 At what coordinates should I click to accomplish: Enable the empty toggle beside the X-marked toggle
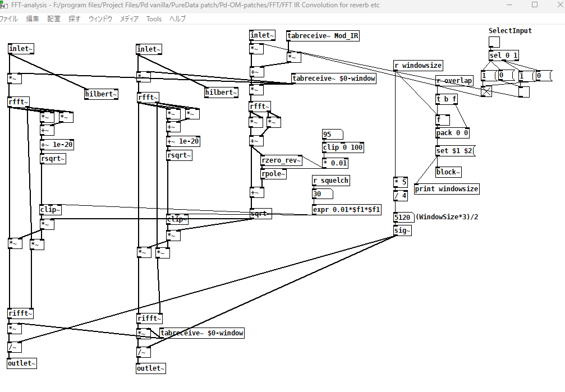click(524, 91)
